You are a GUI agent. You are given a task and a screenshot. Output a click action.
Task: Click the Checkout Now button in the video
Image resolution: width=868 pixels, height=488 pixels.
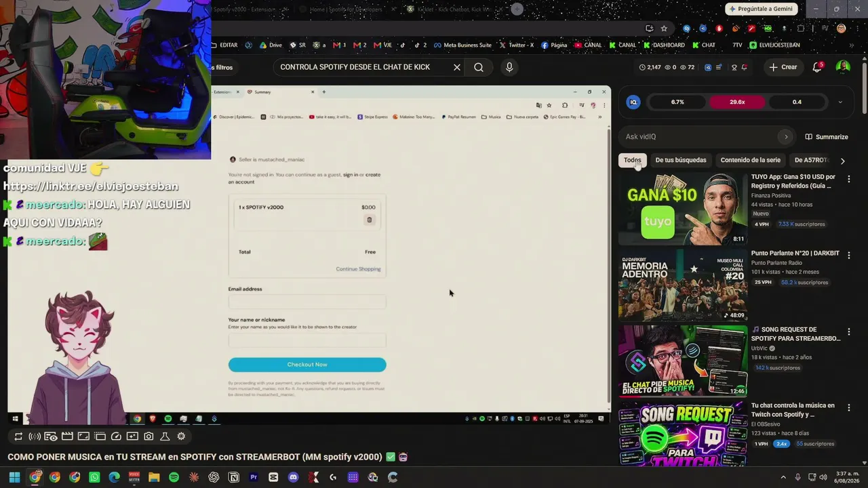click(x=307, y=365)
